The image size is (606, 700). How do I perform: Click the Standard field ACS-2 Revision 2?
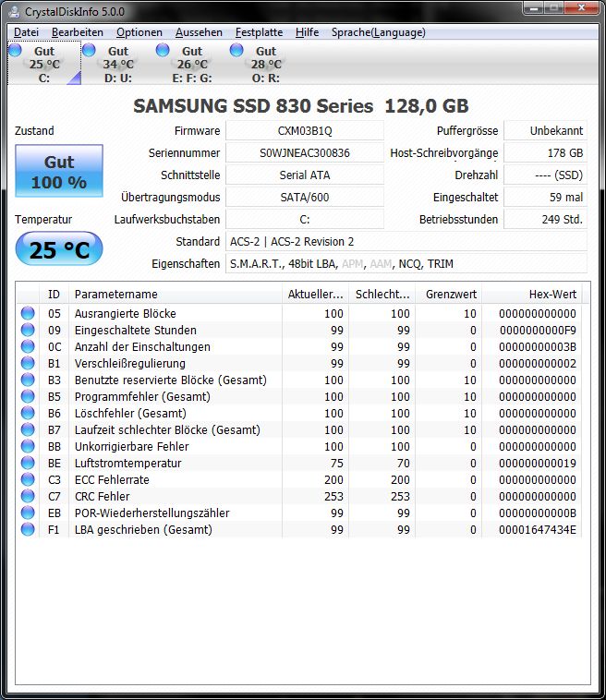point(406,242)
